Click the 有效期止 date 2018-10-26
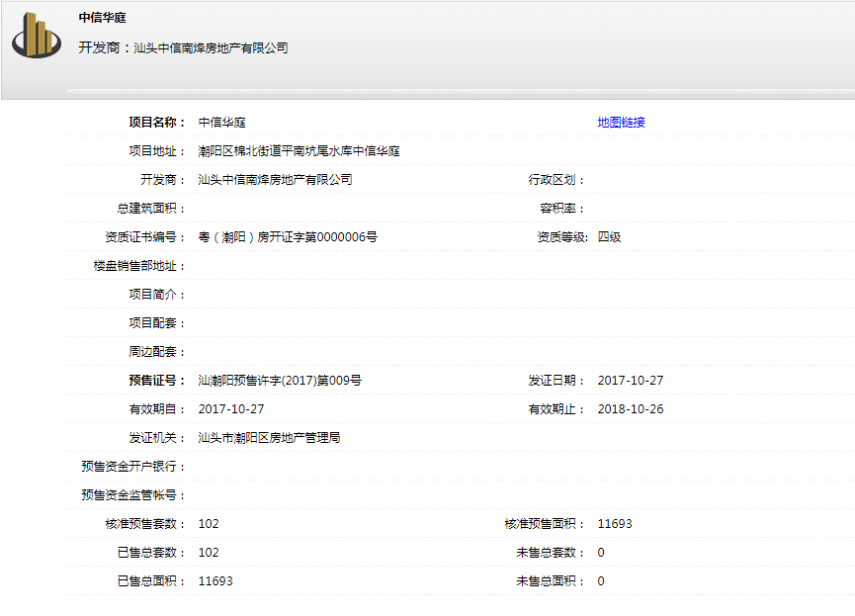The width and height of the screenshot is (855, 616). pyautogui.click(x=631, y=409)
